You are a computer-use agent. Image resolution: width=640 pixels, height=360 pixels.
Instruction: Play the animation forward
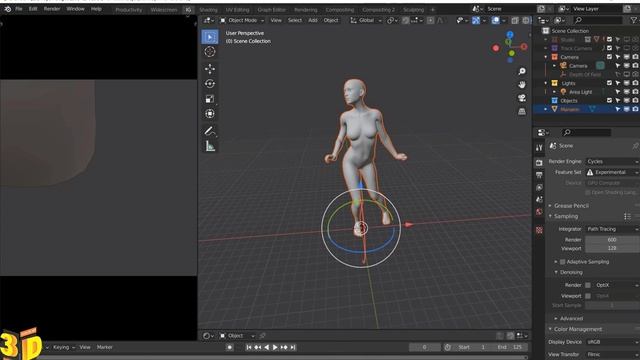pyautogui.click(x=275, y=347)
